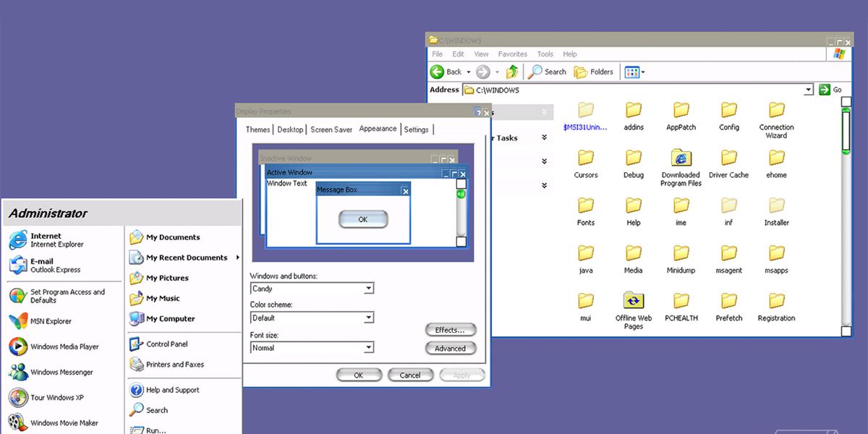The height and width of the screenshot is (434, 868).
Task: Open the File menu in Explorer
Action: tap(437, 54)
